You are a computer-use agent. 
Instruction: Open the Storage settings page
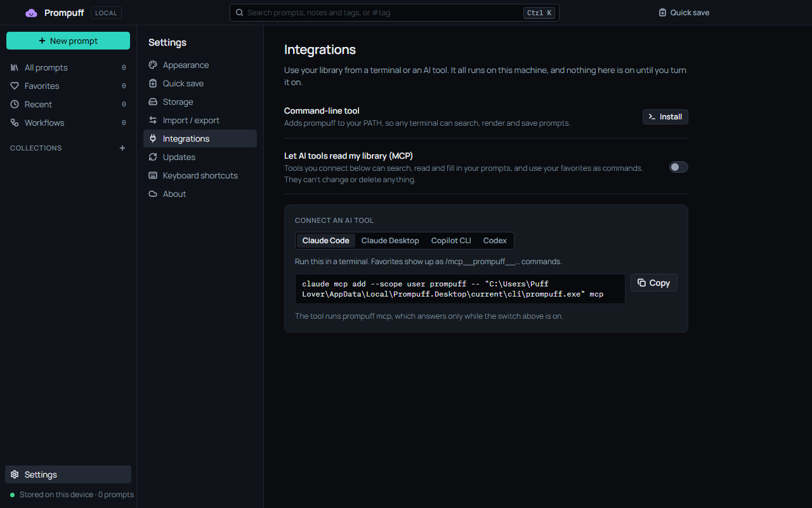(x=200, y=102)
